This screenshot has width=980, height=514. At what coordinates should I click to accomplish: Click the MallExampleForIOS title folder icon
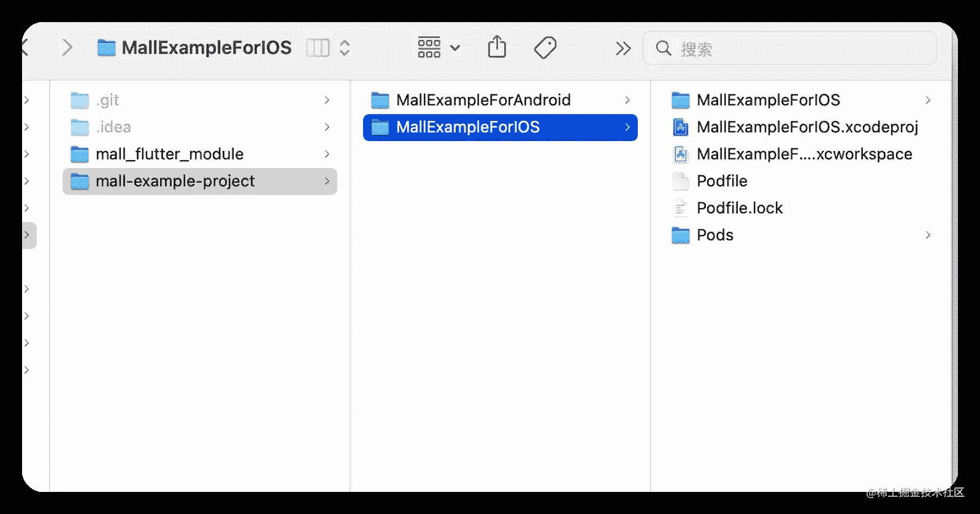tap(106, 48)
